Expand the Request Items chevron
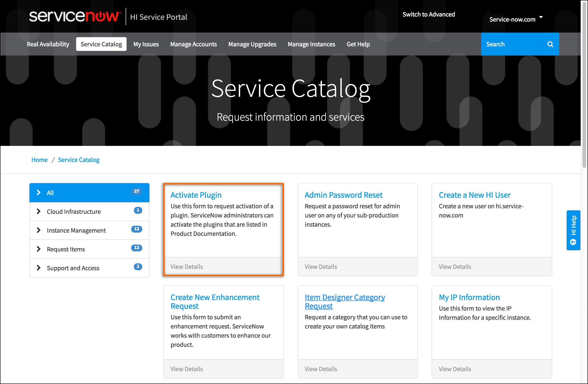Screen dimensions: 588x384 38,249
